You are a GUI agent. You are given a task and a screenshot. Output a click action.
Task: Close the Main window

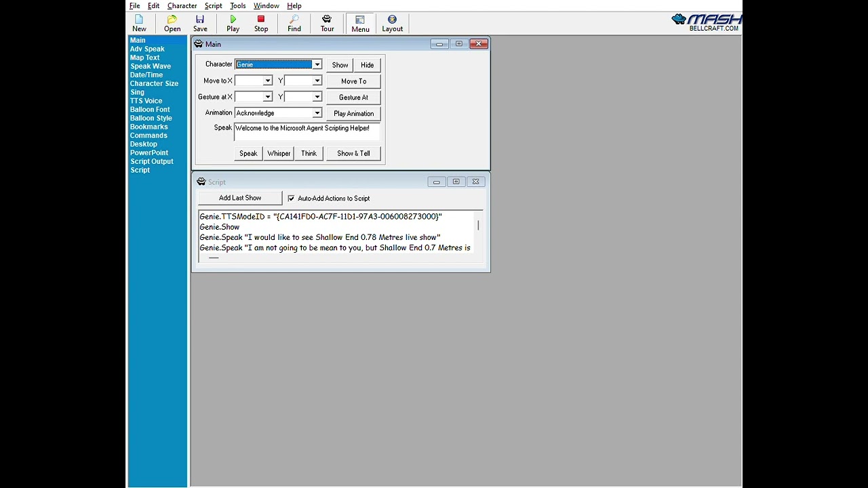479,44
